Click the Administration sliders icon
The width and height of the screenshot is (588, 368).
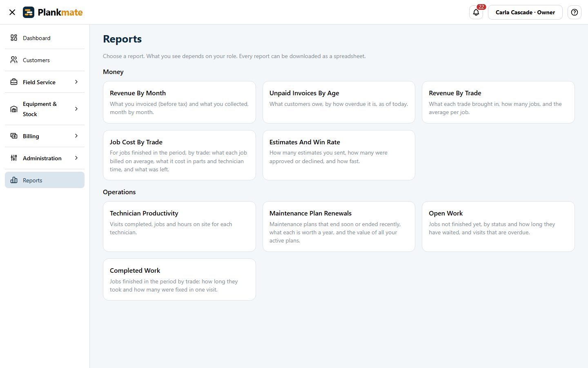coord(14,158)
